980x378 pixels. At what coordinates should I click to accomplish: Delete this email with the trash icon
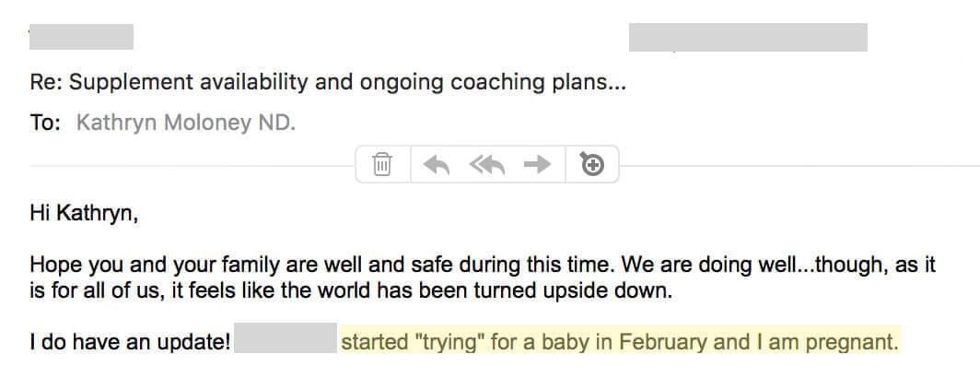tap(382, 165)
